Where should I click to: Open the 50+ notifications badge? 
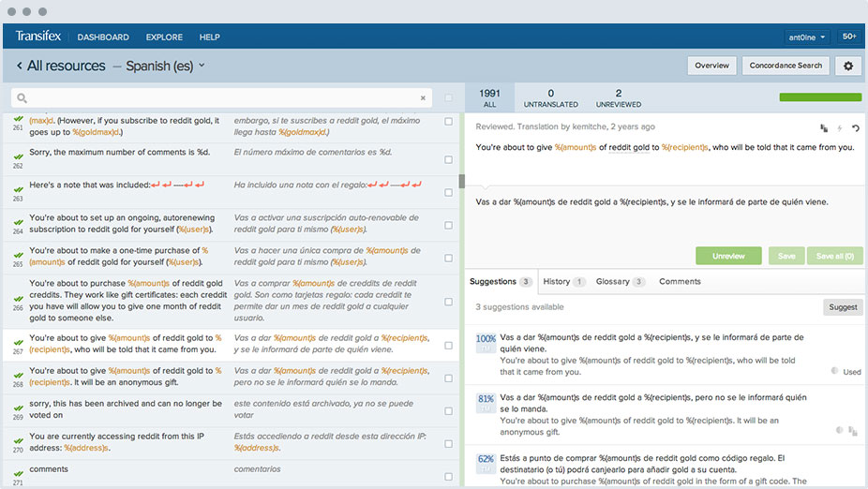[x=849, y=37]
